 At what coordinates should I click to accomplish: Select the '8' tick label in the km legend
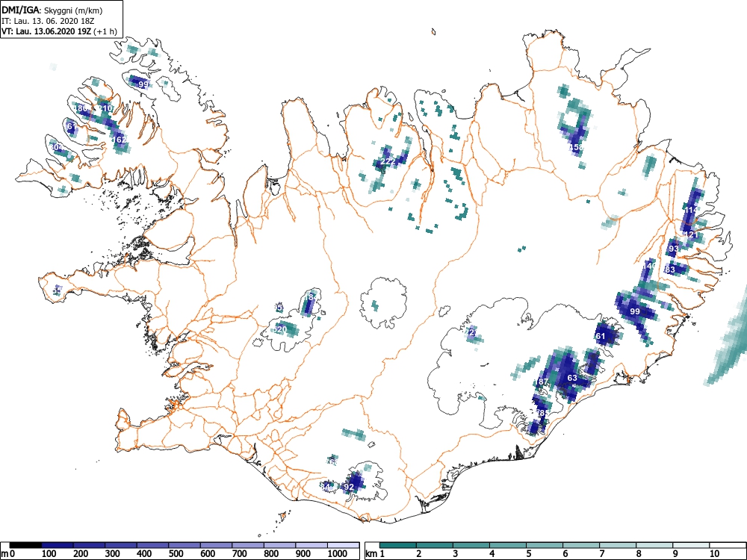pyautogui.click(x=639, y=554)
